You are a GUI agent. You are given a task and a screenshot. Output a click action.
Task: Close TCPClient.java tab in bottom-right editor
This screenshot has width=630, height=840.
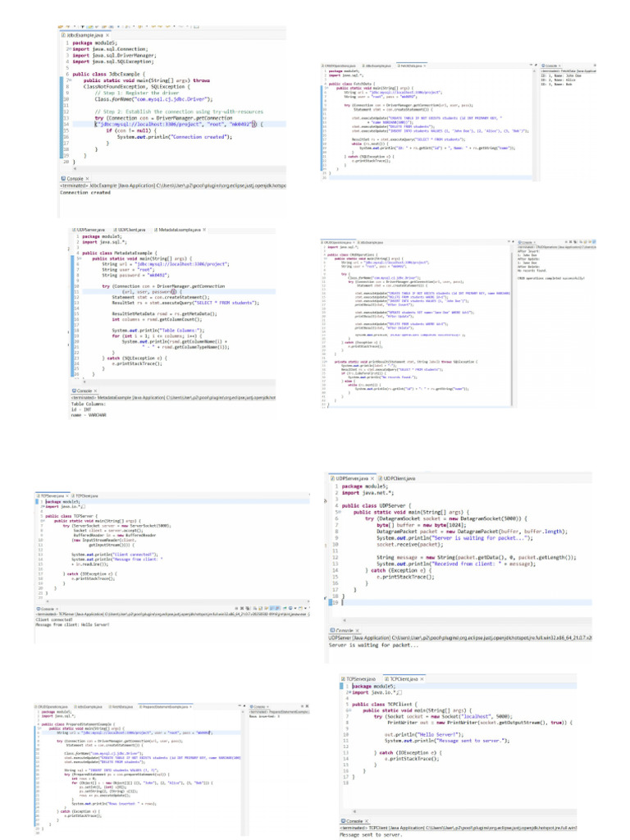422,679
